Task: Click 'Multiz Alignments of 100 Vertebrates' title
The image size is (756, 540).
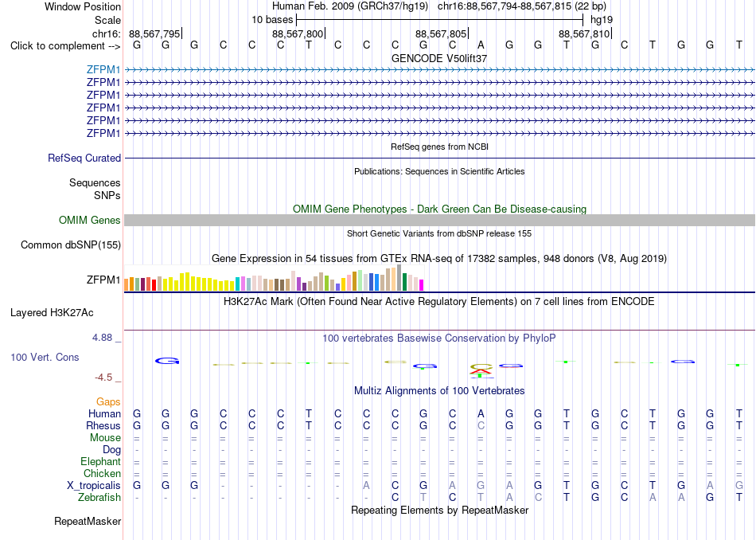Action: [439, 391]
